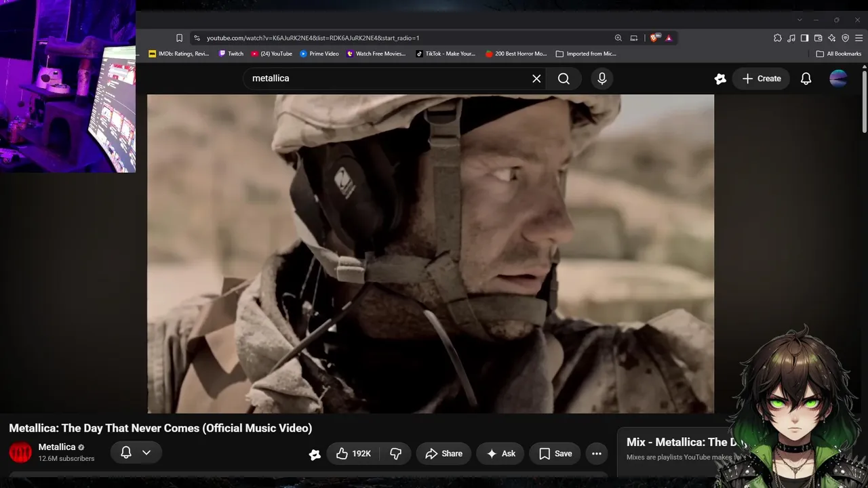Open Metallica channel avatar

[20, 453]
